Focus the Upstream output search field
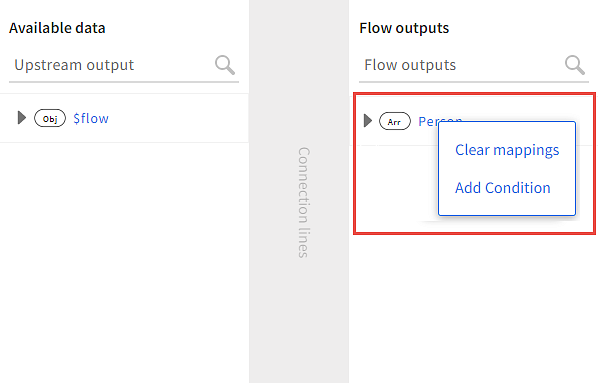 point(111,65)
